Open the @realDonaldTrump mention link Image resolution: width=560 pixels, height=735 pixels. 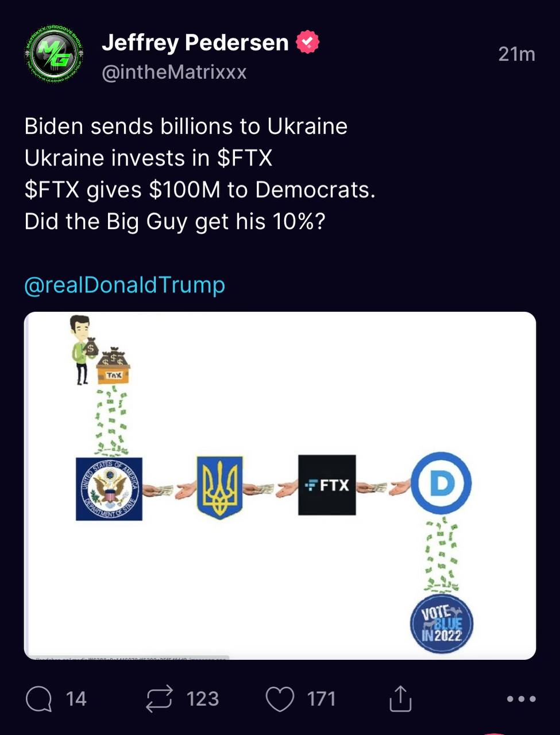coord(125,285)
